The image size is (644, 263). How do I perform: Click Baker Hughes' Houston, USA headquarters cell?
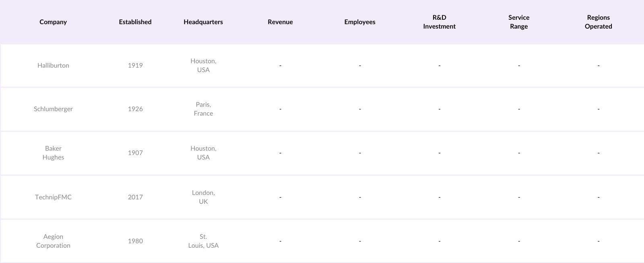tap(203, 153)
